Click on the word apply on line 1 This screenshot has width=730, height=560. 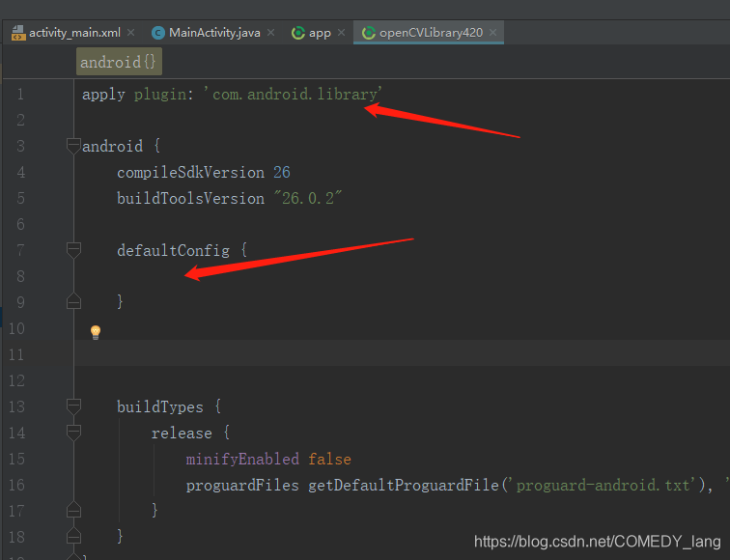coord(103,95)
